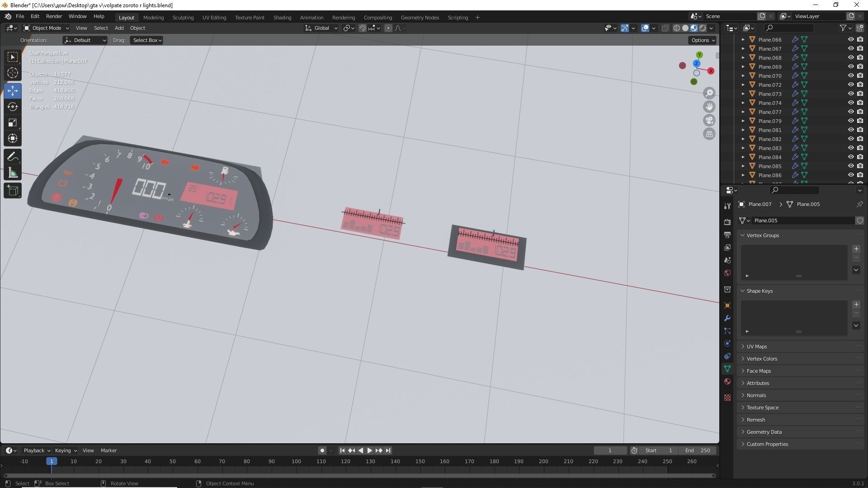The height and width of the screenshot is (488, 868).
Task: Click the Add Cube tool
Action: click(13, 191)
